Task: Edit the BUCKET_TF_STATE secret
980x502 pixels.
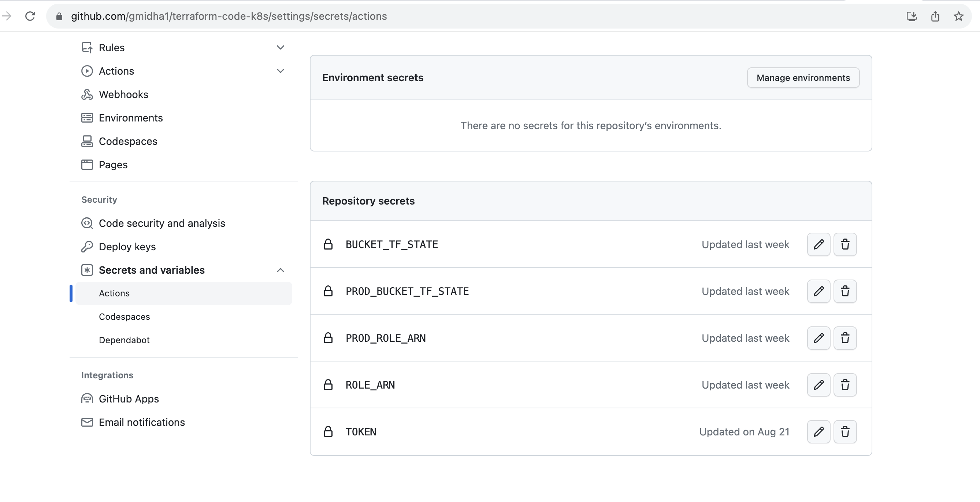Action: tap(818, 244)
